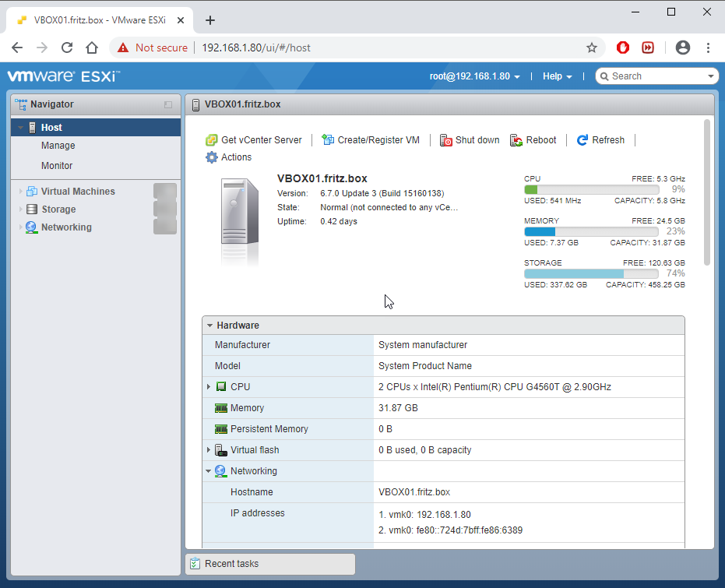This screenshot has width=725, height=588.
Task: Open Networking in Navigator
Action: coord(66,227)
